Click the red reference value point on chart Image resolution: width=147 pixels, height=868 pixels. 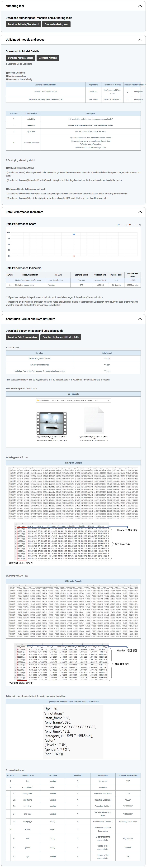(74, 256)
